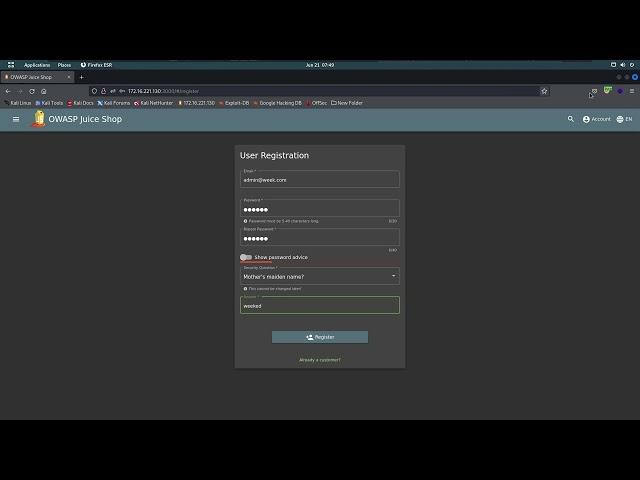The height and width of the screenshot is (480, 640).
Task: Open the search icon in header
Action: point(571,119)
